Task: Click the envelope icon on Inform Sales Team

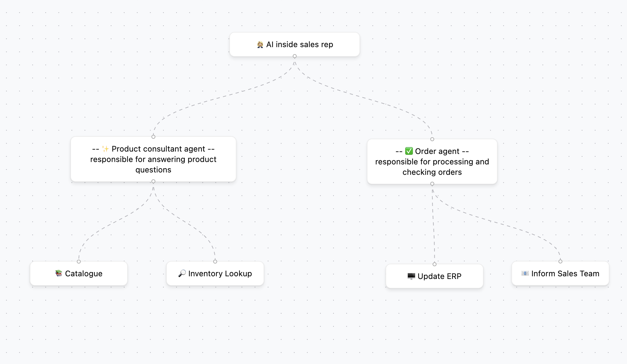Action: click(525, 273)
